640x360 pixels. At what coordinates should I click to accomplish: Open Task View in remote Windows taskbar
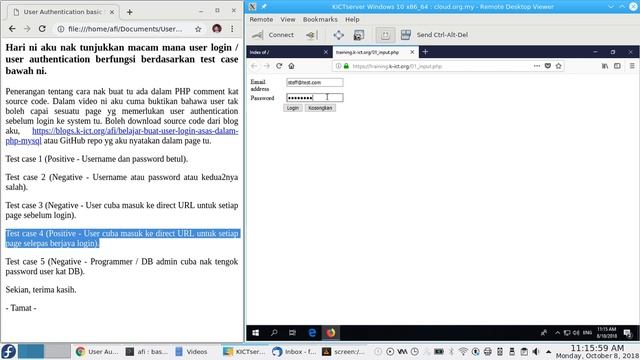292,333
